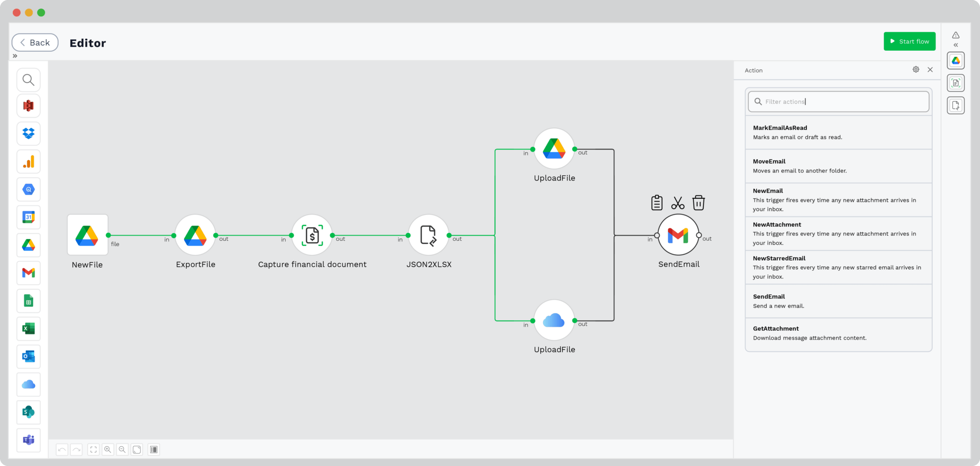
Task: Expand the left connector sidebar
Action: coord(15,56)
